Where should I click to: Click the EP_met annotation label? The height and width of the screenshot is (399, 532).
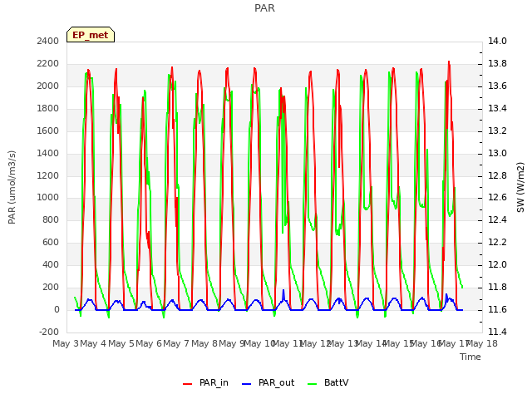tap(91, 35)
